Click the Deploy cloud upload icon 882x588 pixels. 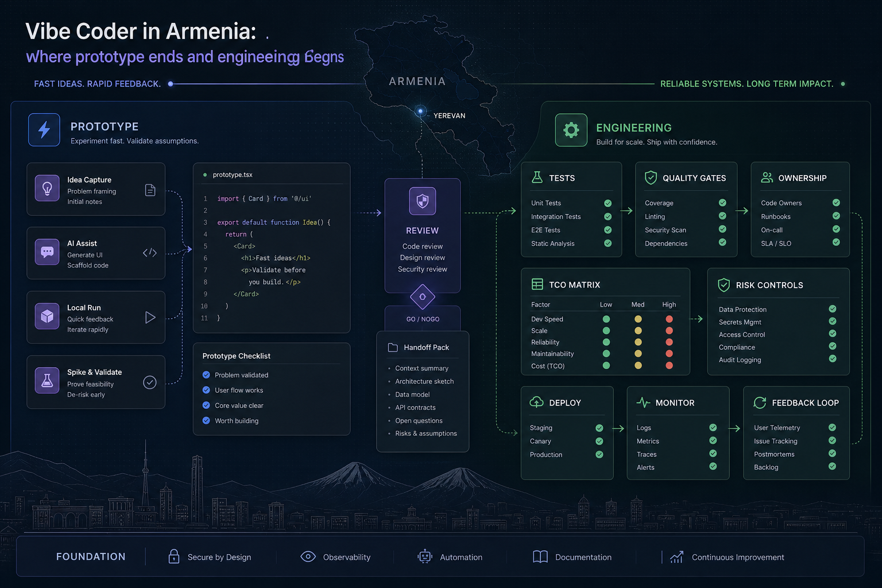536,402
